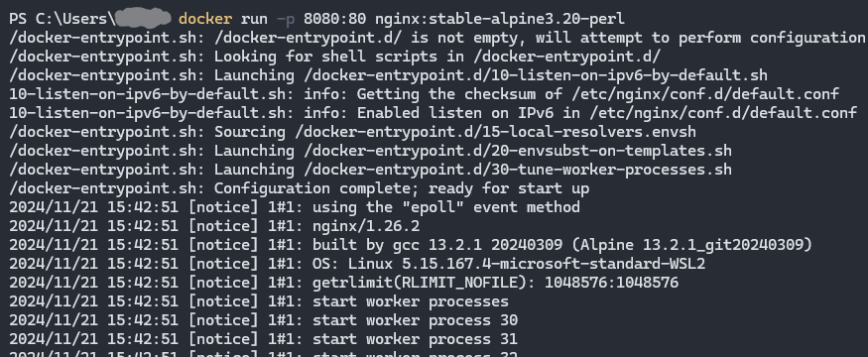Image resolution: width=868 pixels, height=357 pixels.
Task: Click the -p flag in command
Action: tap(286, 19)
